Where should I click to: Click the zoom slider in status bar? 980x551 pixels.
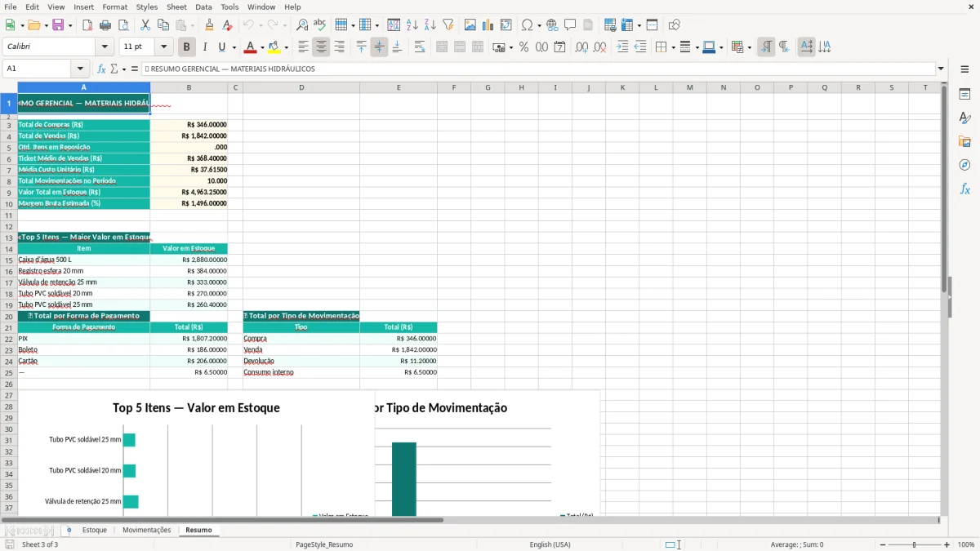point(914,544)
